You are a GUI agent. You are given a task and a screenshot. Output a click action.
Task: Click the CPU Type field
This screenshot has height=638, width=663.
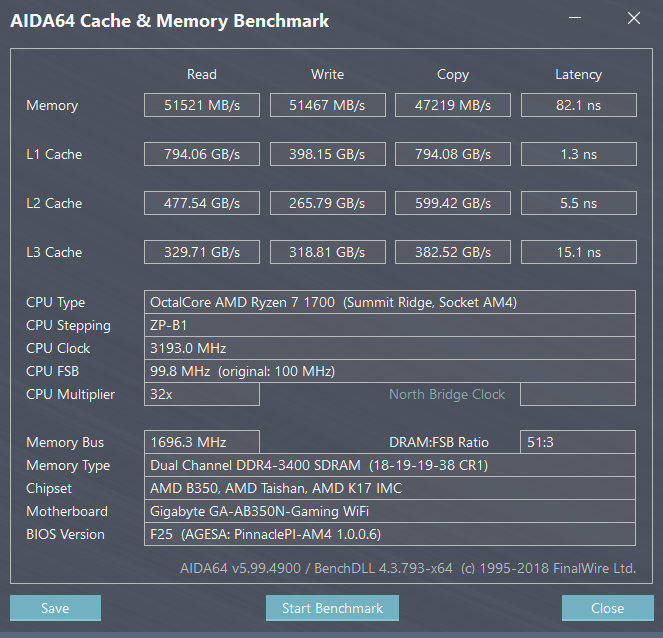click(x=390, y=302)
